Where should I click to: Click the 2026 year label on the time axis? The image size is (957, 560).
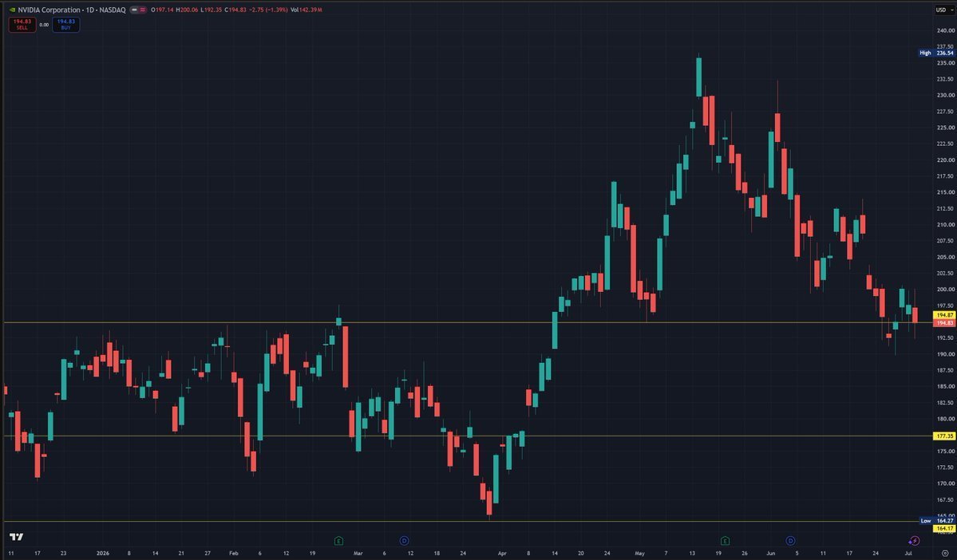[x=103, y=554]
